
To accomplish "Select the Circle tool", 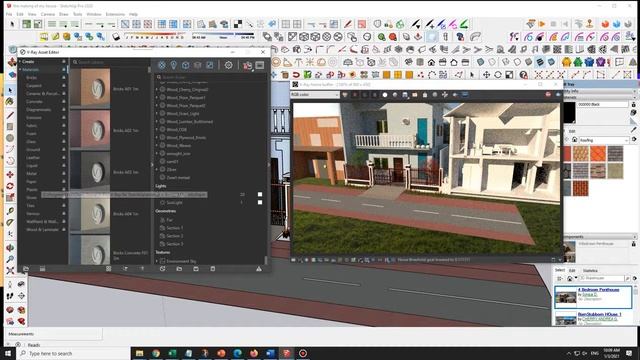I will 10,138.
